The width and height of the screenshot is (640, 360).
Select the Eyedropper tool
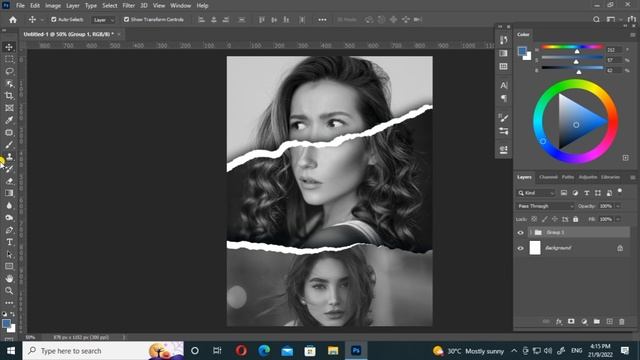pos(9,120)
